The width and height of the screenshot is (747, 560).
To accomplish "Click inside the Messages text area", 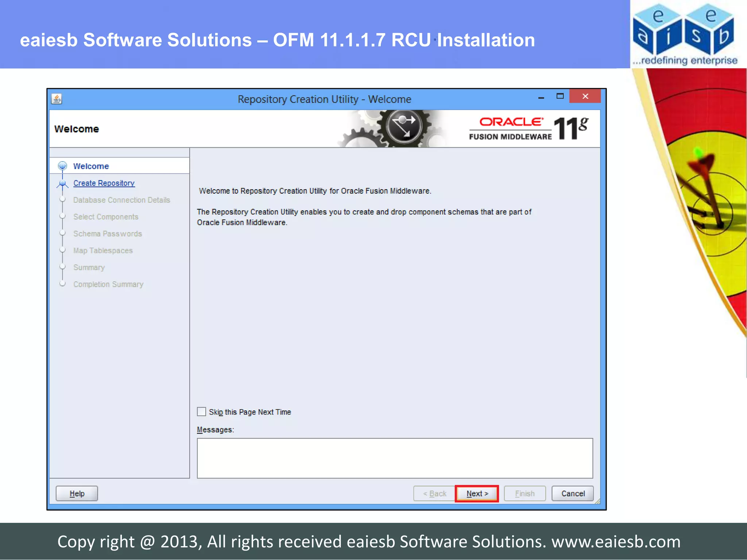I will click(x=395, y=458).
